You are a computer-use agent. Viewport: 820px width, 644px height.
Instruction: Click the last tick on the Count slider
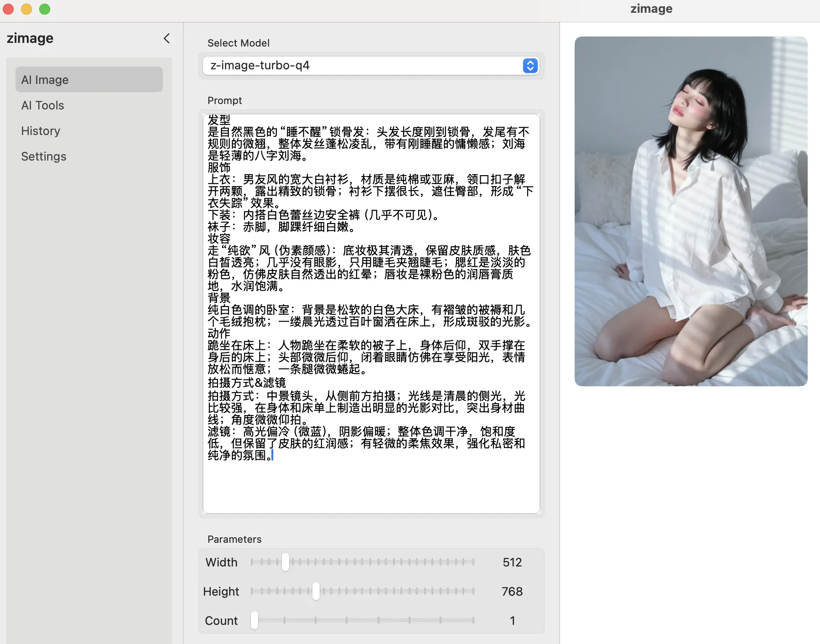tap(473, 620)
